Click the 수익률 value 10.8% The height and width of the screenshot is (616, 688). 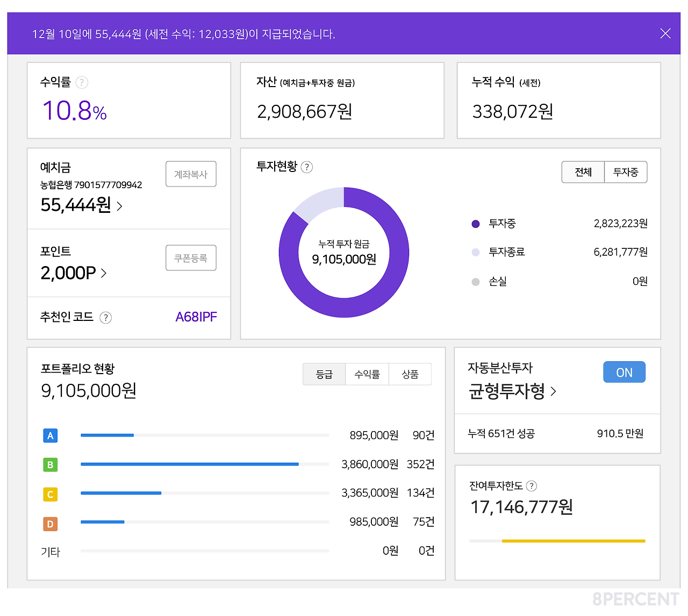tap(75, 111)
